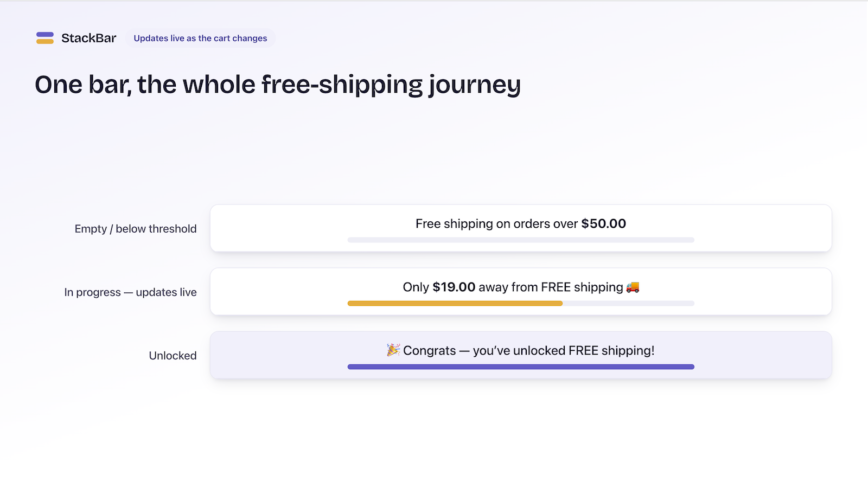Click the full purple progress bar

[x=521, y=367]
